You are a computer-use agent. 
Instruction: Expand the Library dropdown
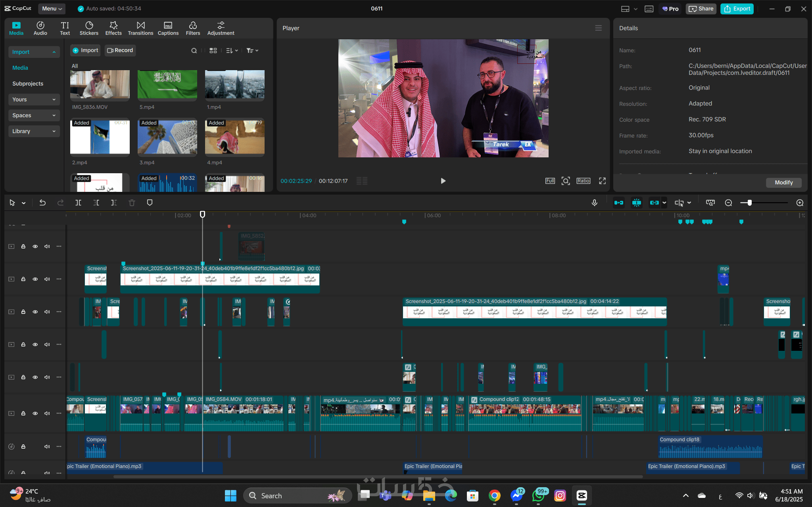coord(34,131)
